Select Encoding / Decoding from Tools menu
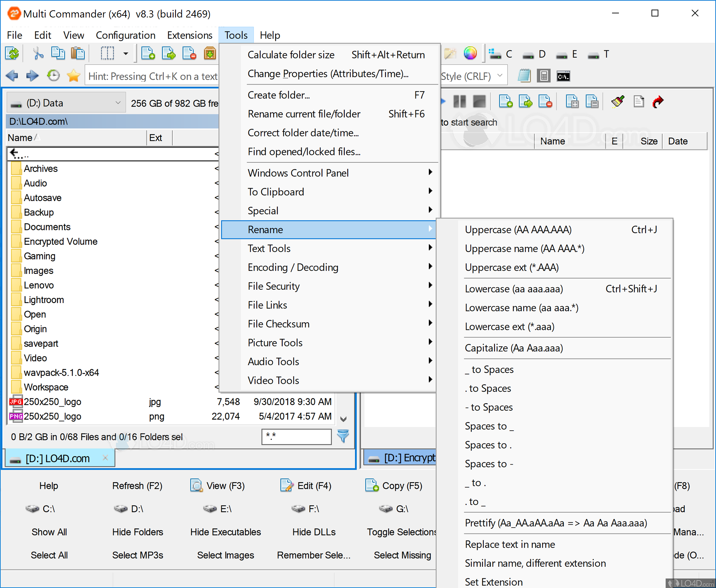 pos(293,267)
